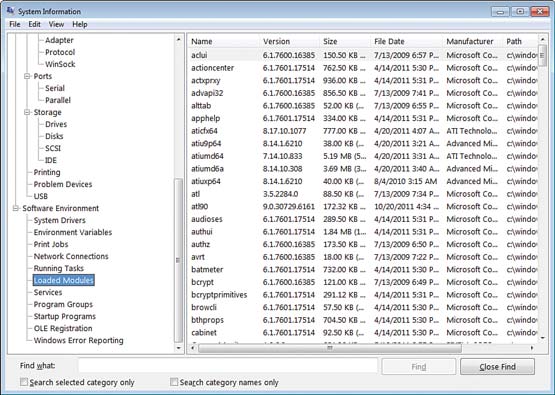Click the disabled Find button

418,367
